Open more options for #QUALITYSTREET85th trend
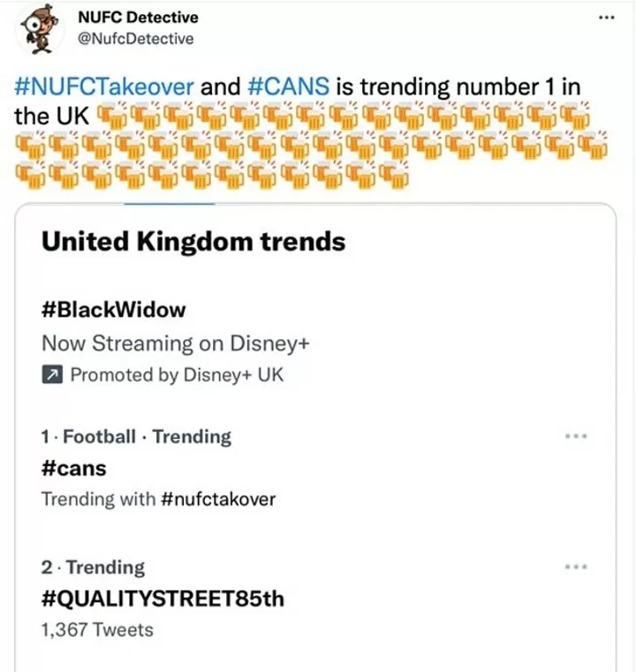The height and width of the screenshot is (672, 636). point(576,567)
